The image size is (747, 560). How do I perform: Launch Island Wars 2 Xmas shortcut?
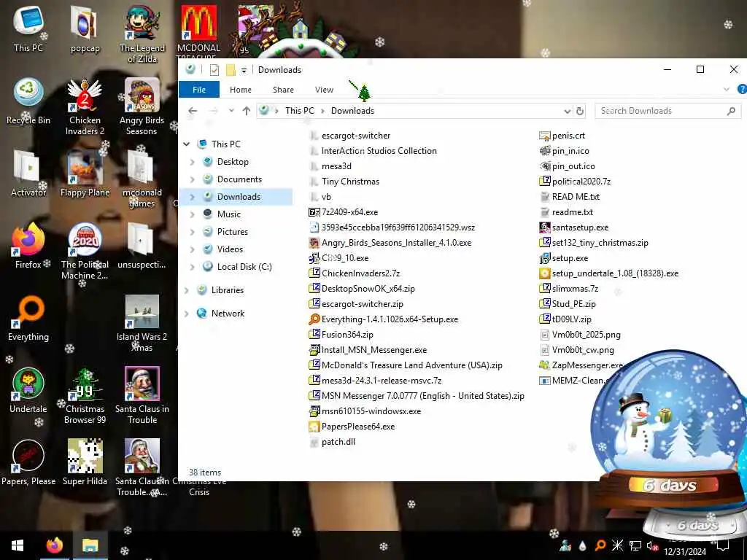(x=142, y=323)
